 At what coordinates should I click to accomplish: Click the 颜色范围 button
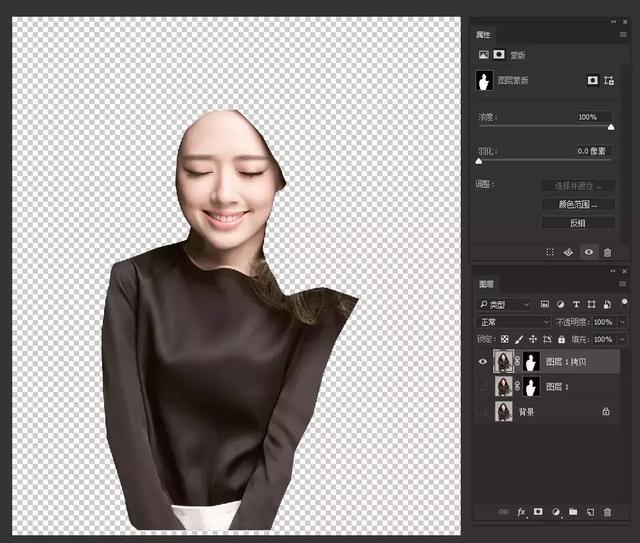(x=577, y=204)
